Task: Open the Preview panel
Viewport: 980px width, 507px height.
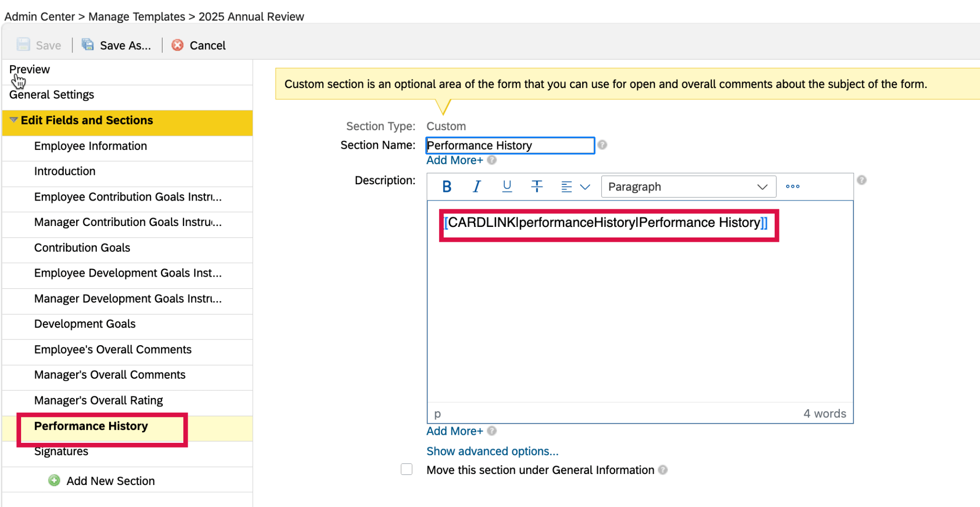Action: (29, 69)
